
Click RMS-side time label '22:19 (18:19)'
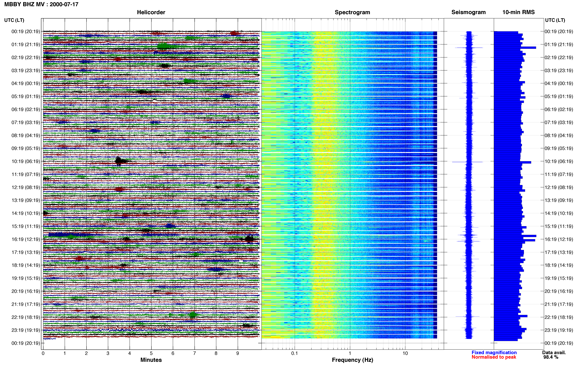(559, 317)
